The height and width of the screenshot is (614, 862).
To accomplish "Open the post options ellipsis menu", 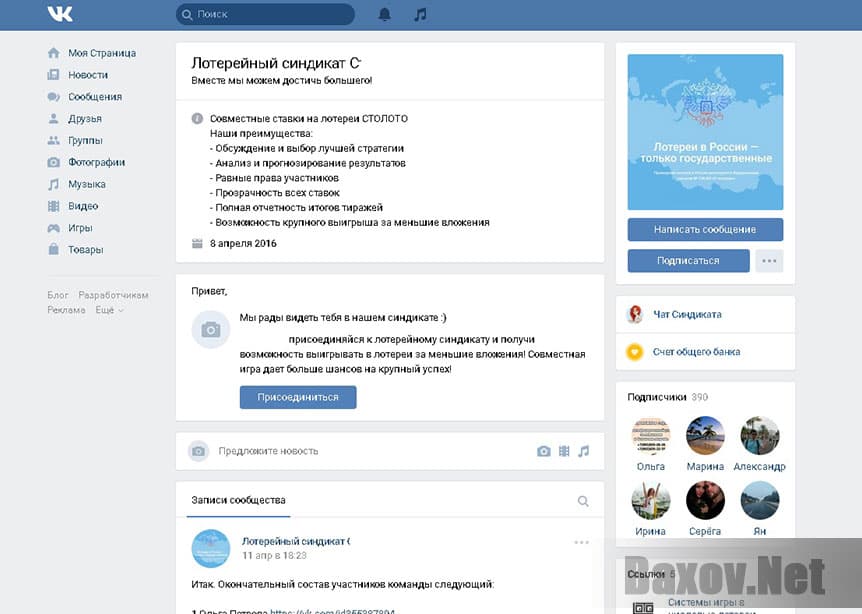I will [x=582, y=542].
